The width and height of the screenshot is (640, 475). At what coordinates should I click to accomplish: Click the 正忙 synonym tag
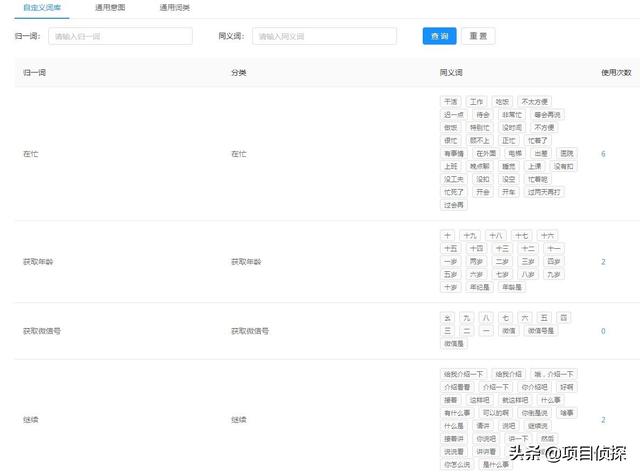pyautogui.click(x=509, y=140)
